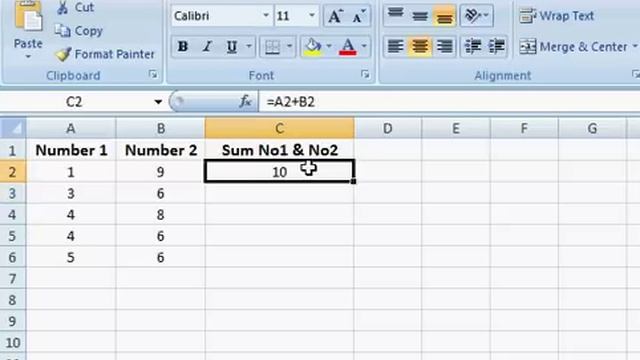This screenshot has height=360, width=640.
Task: Click the Paste clipboard icon
Action: (28, 17)
